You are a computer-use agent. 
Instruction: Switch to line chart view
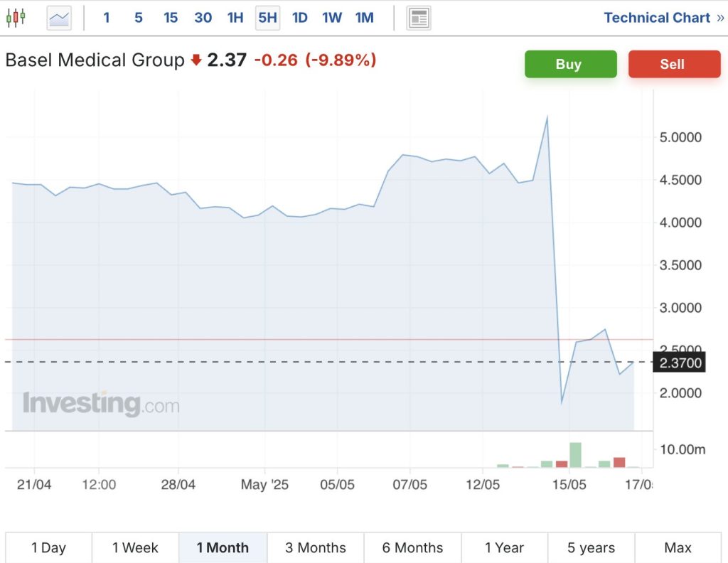[58, 17]
